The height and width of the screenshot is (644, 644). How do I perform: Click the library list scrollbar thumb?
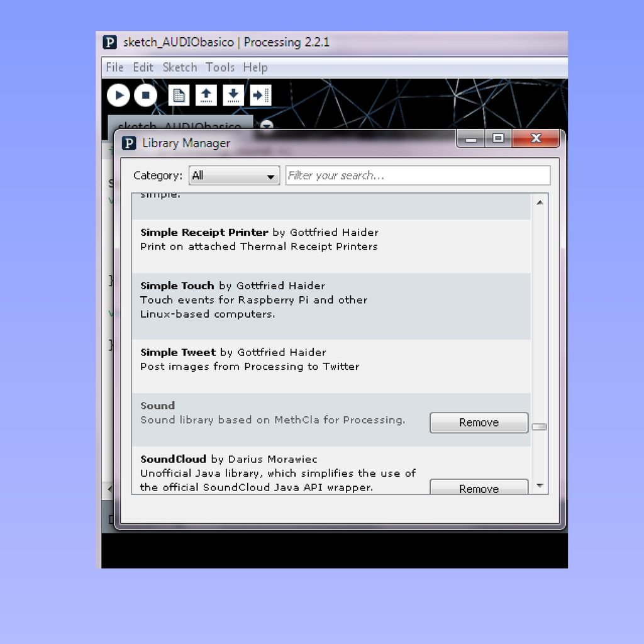(x=539, y=427)
